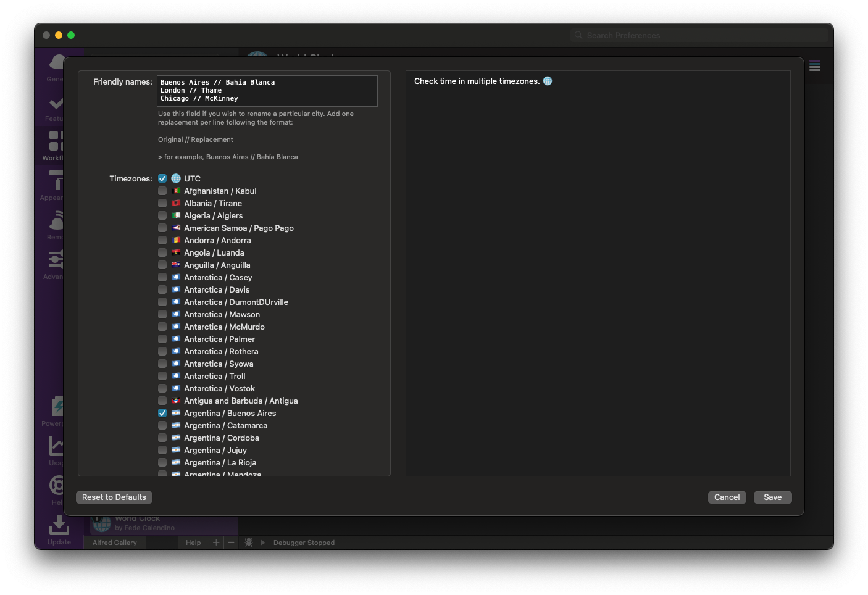The height and width of the screenshot is (595, 868).
Task: Click the Alfred Gallery button
Action: pyautogui.click(x=115, y=543)
